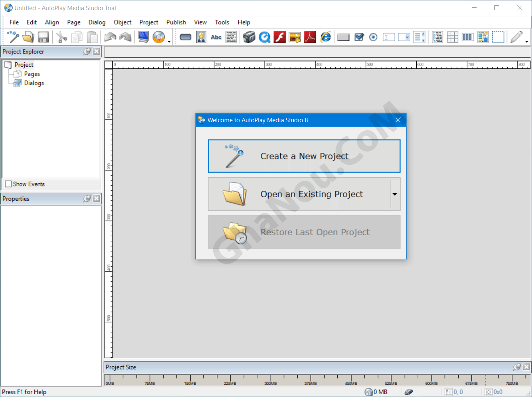Select the checkbox object tool in toolbar
Image resolution: width=532 pixels, height=397 pixels.
click(359, 37)
